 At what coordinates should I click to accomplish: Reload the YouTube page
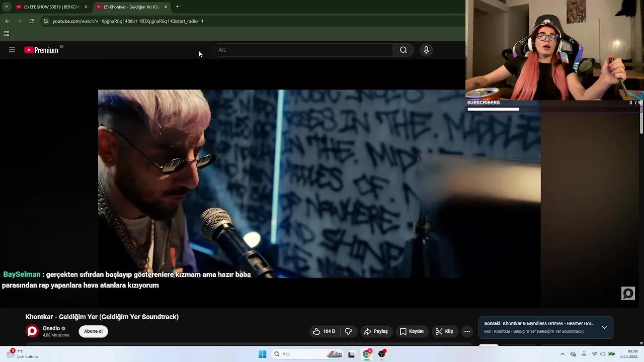tap(31, 21)
